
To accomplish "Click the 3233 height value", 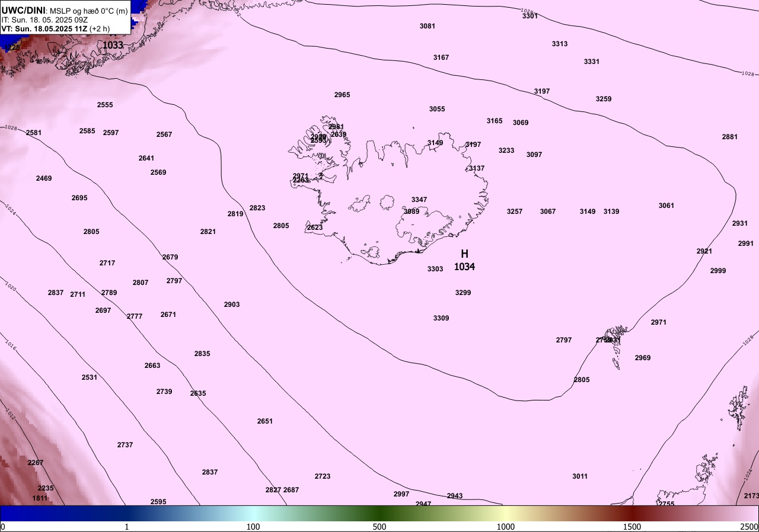I will (x=506, y=150).
